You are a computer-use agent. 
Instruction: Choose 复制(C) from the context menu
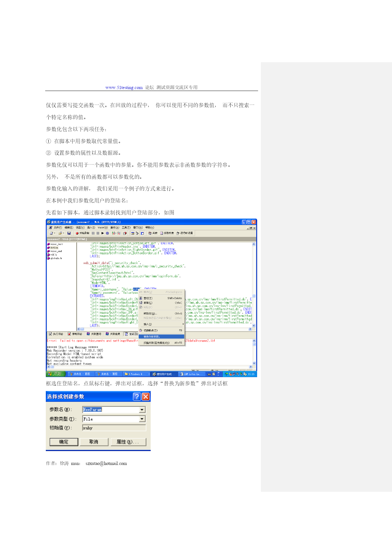161,303
